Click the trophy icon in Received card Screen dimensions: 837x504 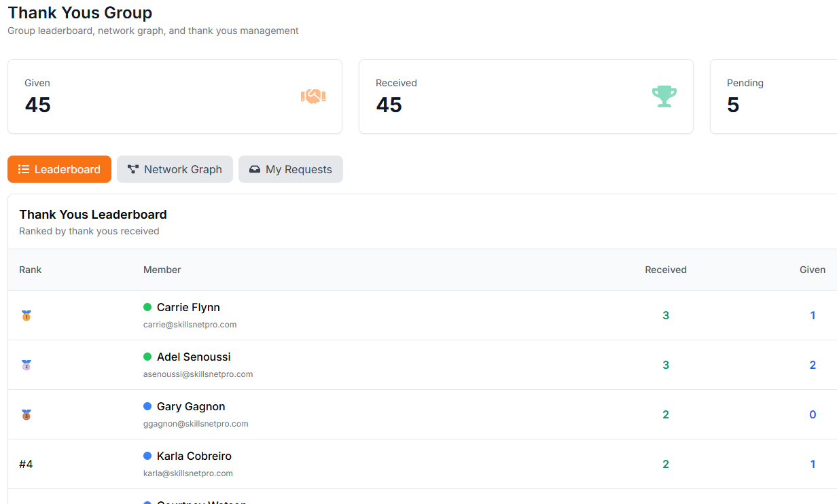point(664,96)
